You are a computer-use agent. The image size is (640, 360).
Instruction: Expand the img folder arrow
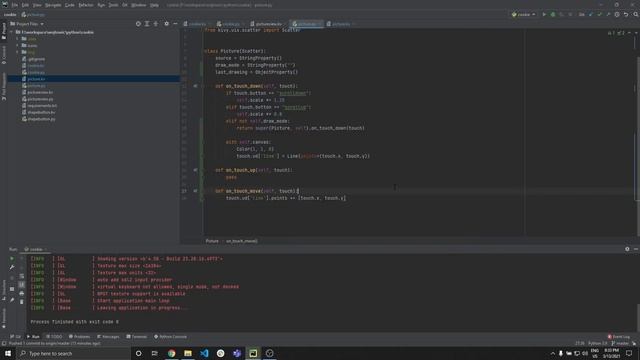pyautogui.click(x=18, y=52)
